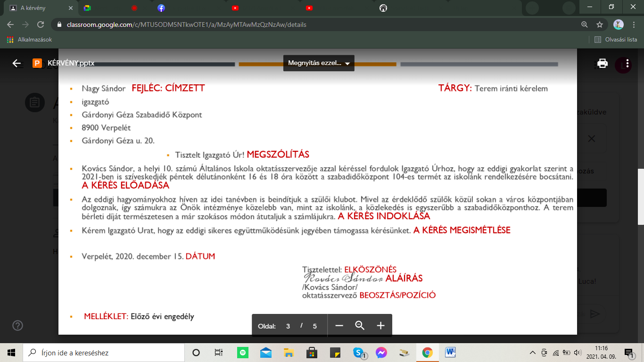
Task: Click the back arrow in the file preview
Action: point(17,63)
